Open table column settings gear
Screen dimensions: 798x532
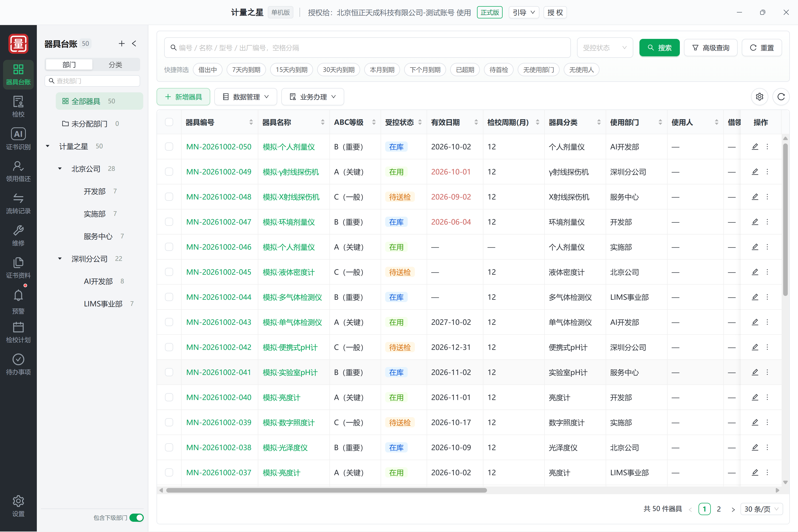pyautogui.click(x=759, y=97)
